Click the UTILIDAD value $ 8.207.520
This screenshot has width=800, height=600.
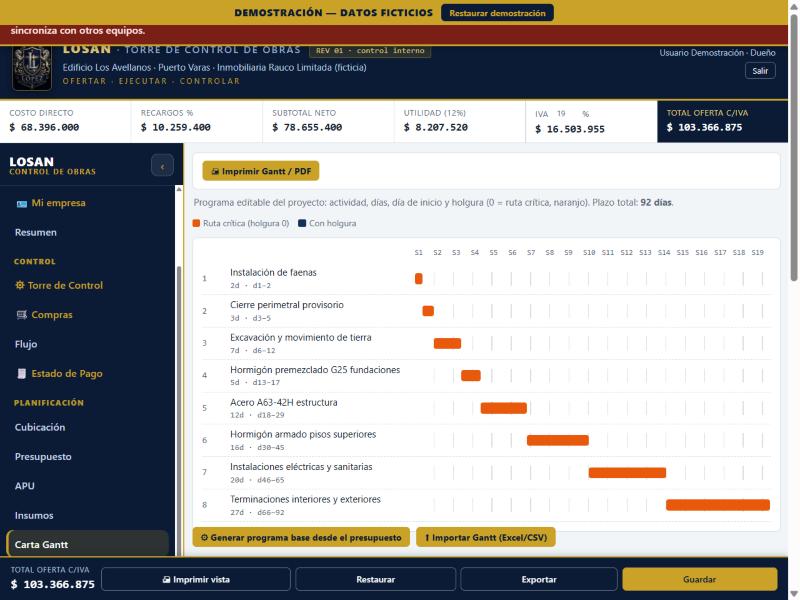point(436,128)
